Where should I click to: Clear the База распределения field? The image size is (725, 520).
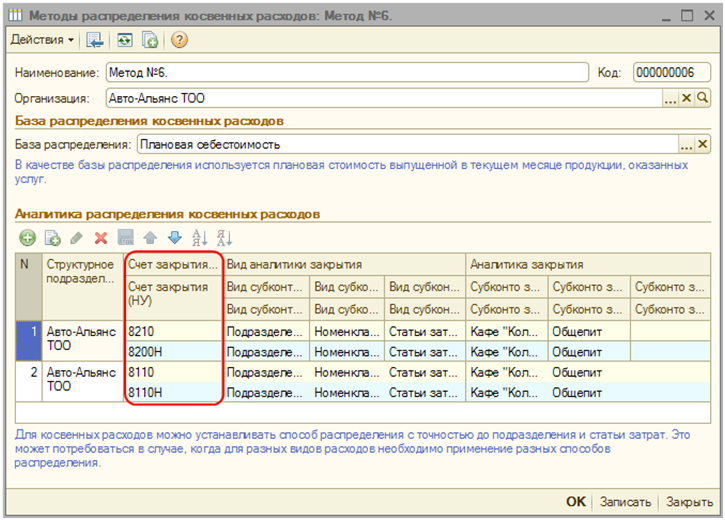click(702, 145)
